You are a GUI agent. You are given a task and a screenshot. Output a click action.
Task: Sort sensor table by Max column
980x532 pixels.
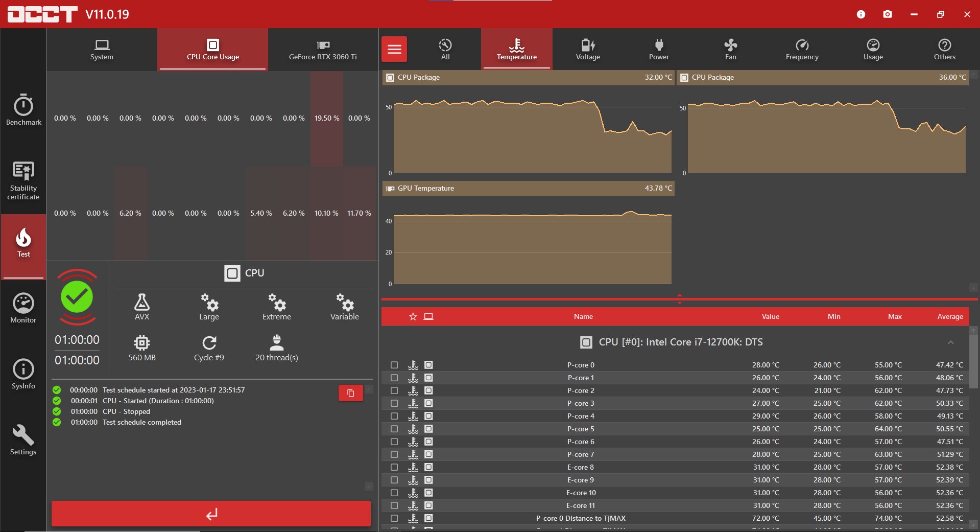point(895,316)
